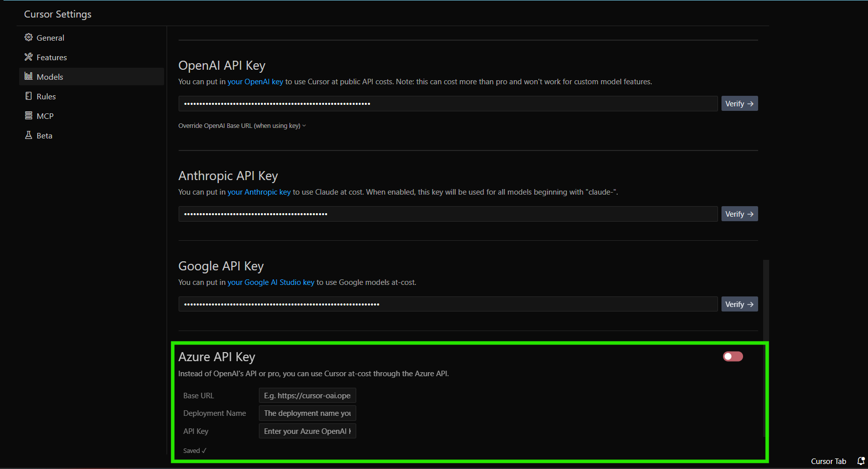Focus the OpenAI API key field
Viewport: 868px width, 469px height.
coord(448,104)
